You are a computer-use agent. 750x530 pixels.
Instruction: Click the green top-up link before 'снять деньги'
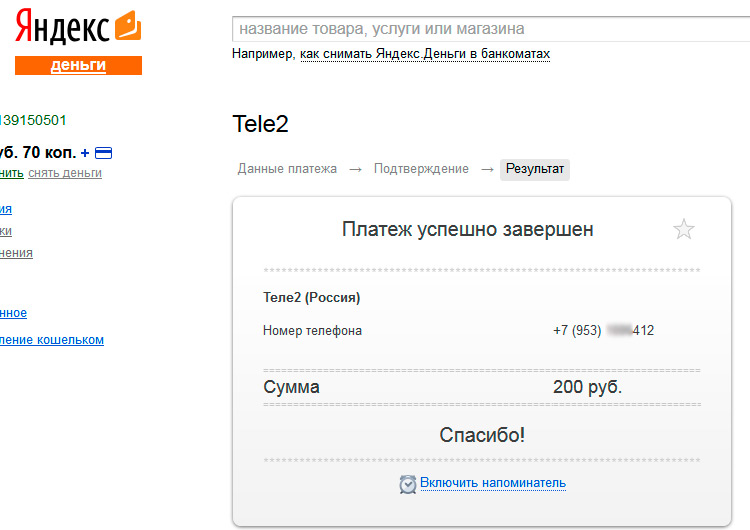[x=11, y=173]
